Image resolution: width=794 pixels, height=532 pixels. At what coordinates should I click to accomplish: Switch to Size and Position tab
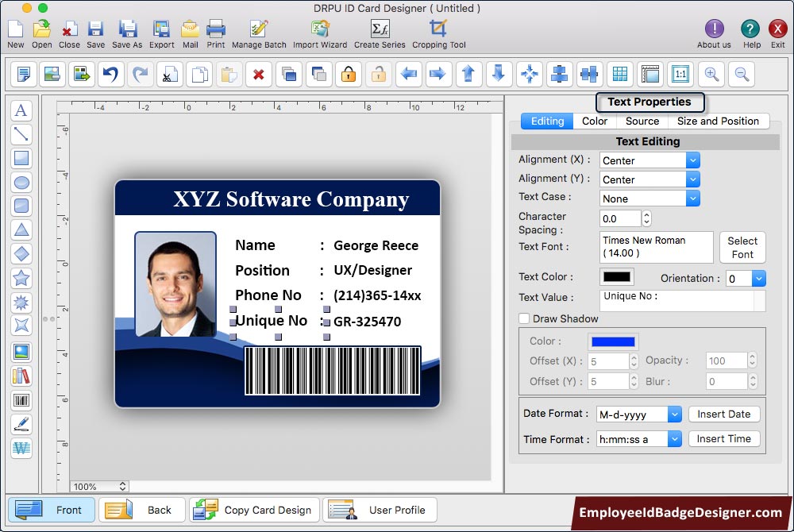point(718,121)
